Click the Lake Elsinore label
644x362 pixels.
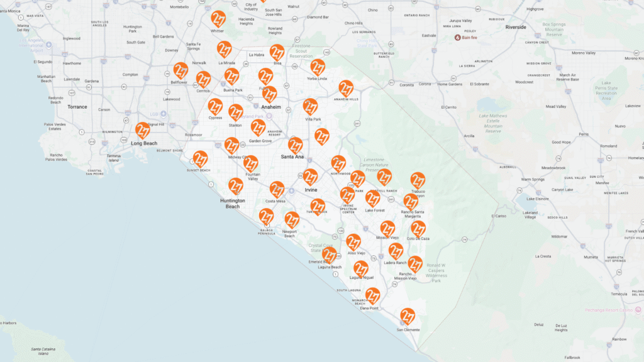[x=538, y=199]
